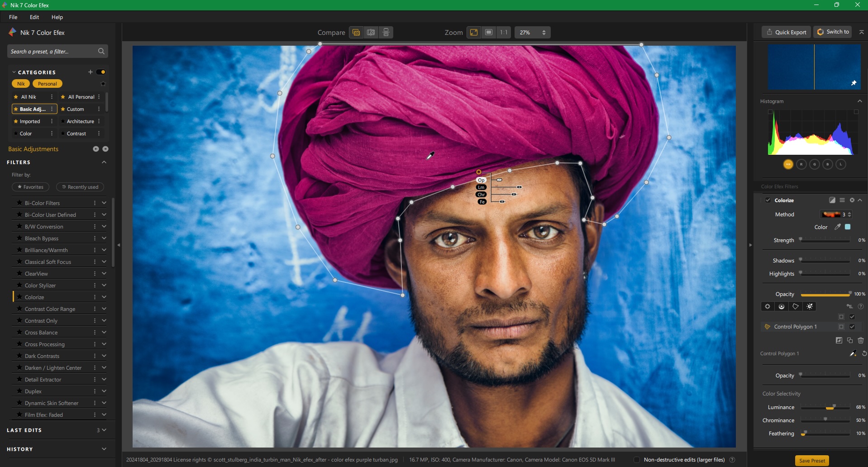Collapse the Histogram panel
Viewport: 868px width, 467px height.
[x=859, y=101]
